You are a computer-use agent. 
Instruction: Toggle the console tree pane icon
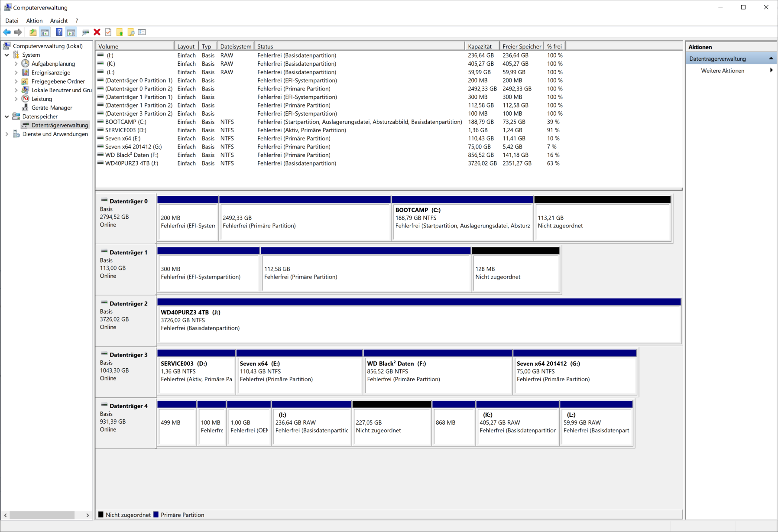click(x=45, y=32)
